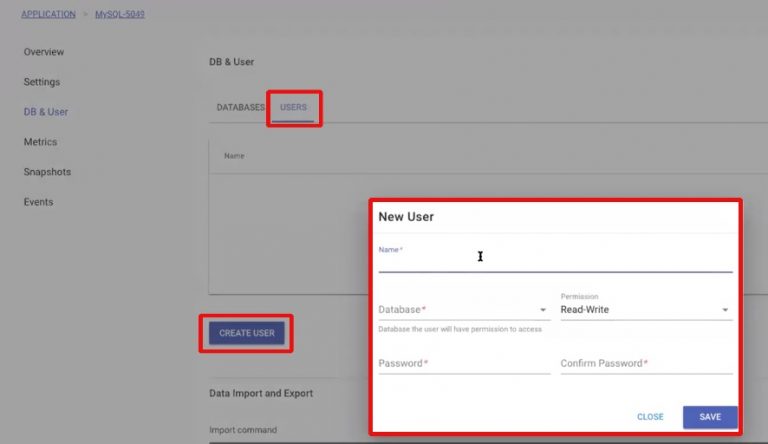Image resolution: width=768 pixels, height=444 pixels.
Task: Open the Events page
Action: tap(38, 202)
